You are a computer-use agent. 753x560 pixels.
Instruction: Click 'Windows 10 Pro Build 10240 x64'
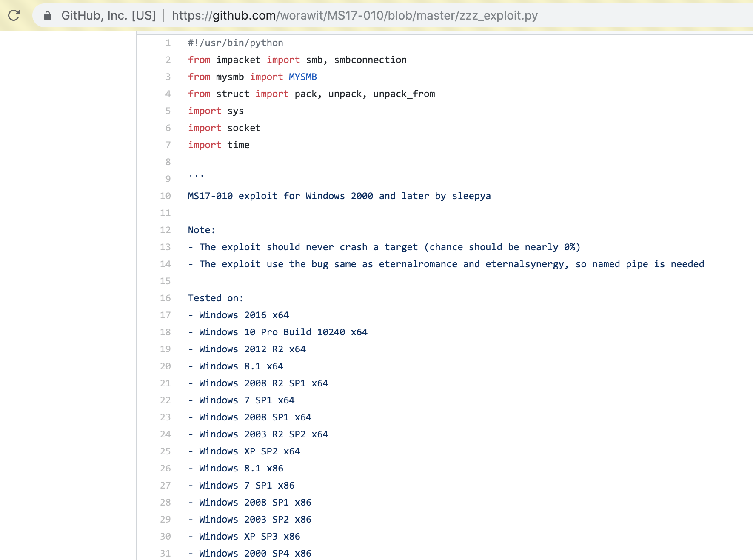point(278,332)
